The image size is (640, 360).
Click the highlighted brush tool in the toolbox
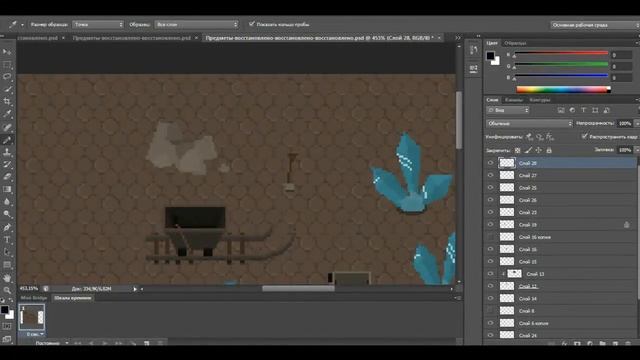click(x=7, y=140)
